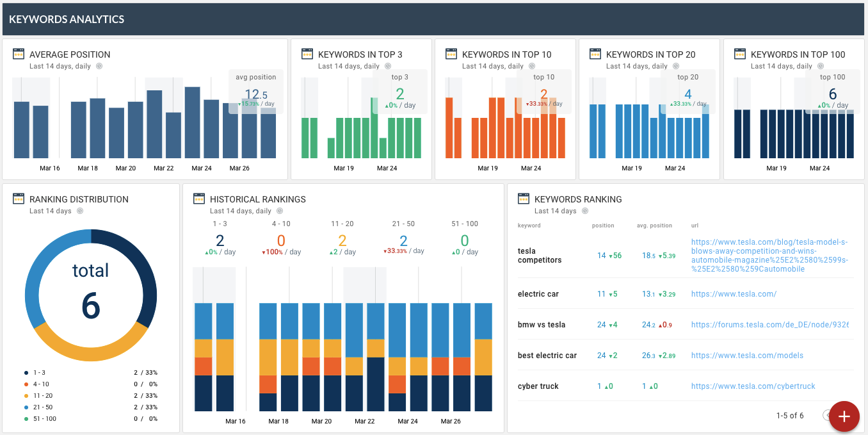
Task: Click info icon next to Average Position date range
Action: tap(99, 66)
